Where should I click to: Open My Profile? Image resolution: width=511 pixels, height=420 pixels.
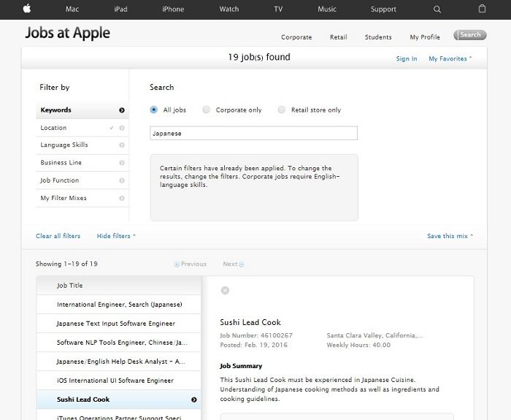(425, 37)
